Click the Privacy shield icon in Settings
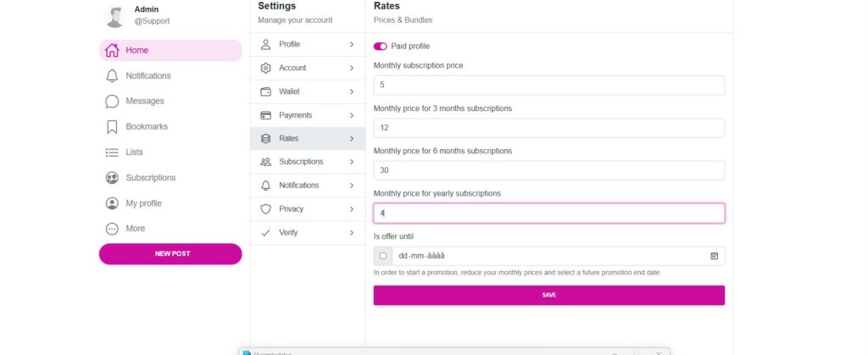This screenshot has width=868, height=355. [x=265, y=209]
